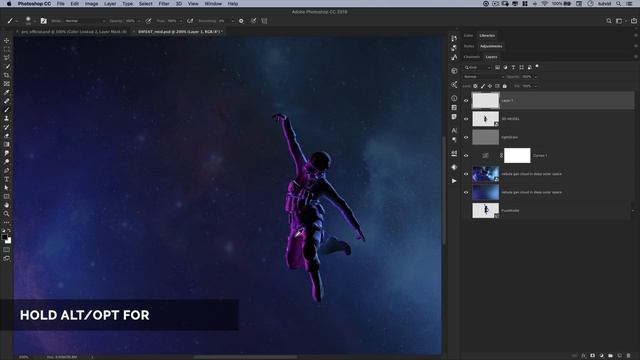The image size is (640, 360).
Task: Click the create new group folder icon
Action: (x=611, y=356)
